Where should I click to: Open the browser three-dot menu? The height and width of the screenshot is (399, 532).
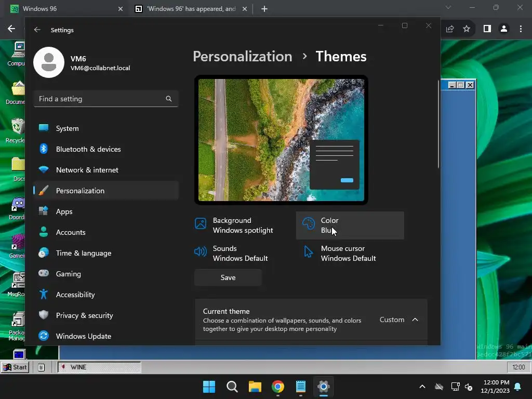[x=521, y=29]
